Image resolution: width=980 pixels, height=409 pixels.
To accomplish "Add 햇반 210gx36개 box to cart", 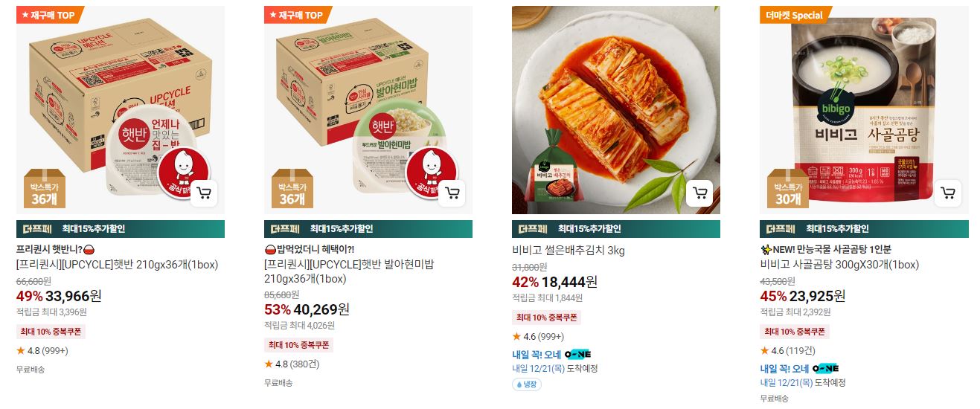I will point(204,193).
